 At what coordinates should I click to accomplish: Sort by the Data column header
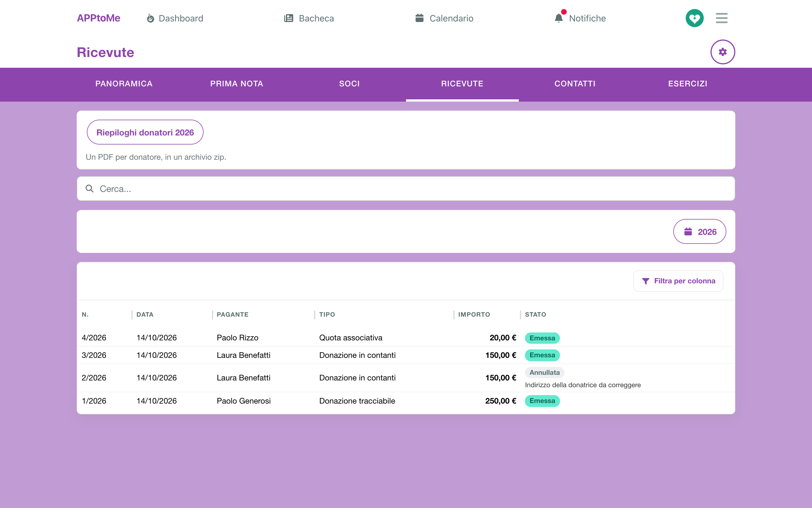[145, 314]
